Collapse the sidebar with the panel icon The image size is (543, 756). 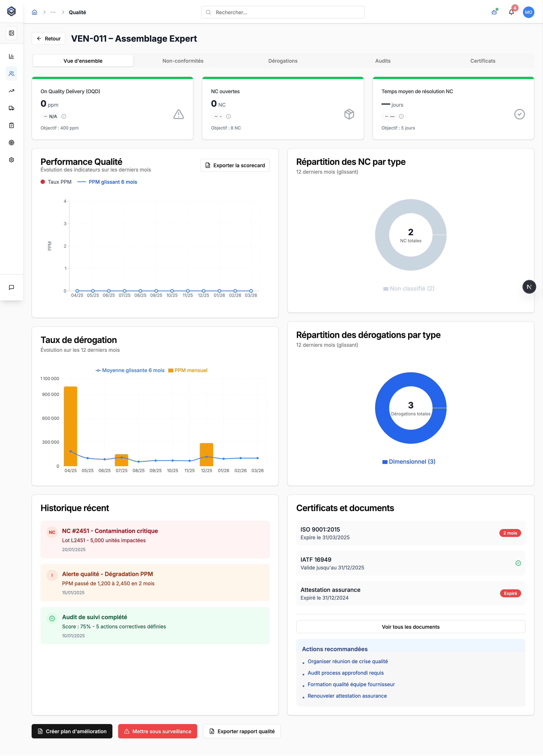click(x=12, y=33)
